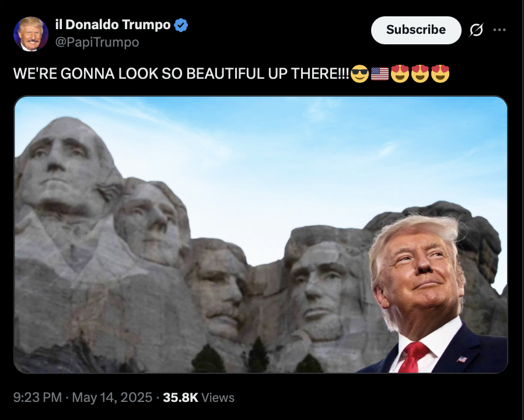Click the blue verified checkmark badge
Screen dimensions: 524x420
[x=181, y=26]
